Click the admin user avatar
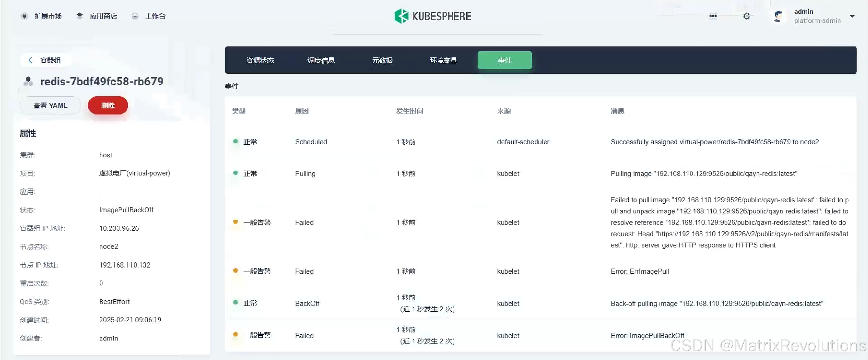Viewport: 868px width, 360px height. tap(778, 16)
